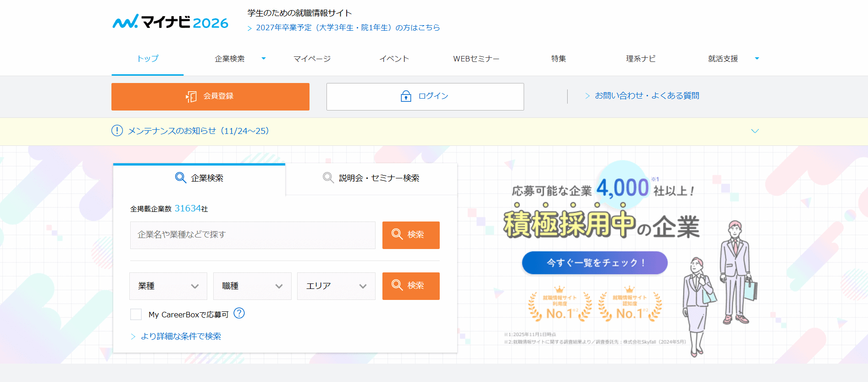Open お問い合わせ・よくある質問 link
868x382 pixels.
(x=647, y=96)
